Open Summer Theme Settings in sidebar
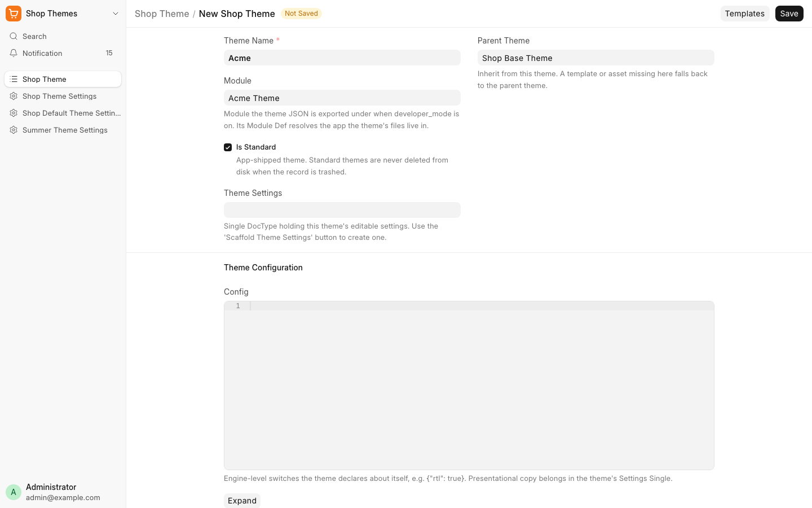812x508 pixels. click(63, 130)
